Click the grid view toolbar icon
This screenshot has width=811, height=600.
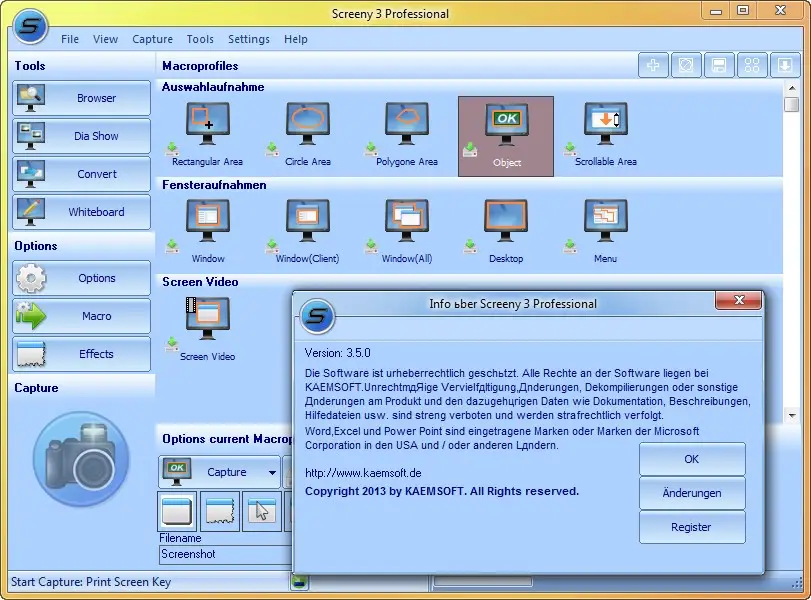(752, 65)
